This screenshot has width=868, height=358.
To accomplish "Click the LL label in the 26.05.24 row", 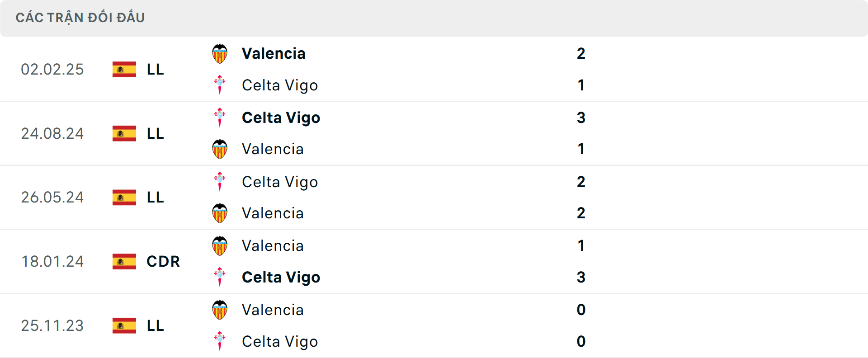I will (x=154, y=197).
